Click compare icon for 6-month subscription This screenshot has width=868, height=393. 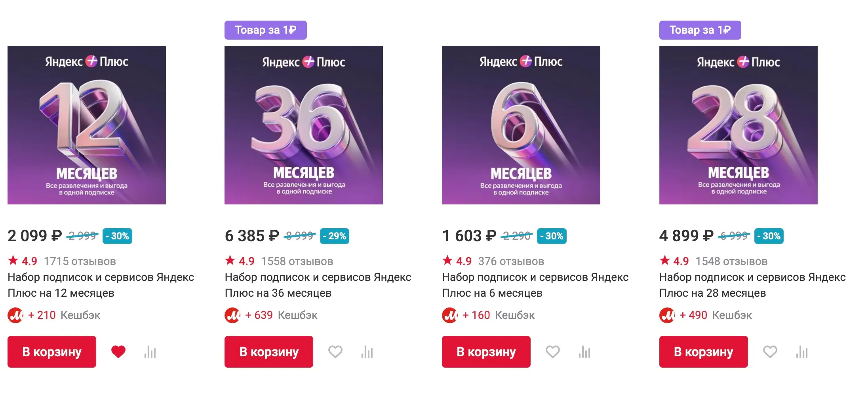point(584,352)
